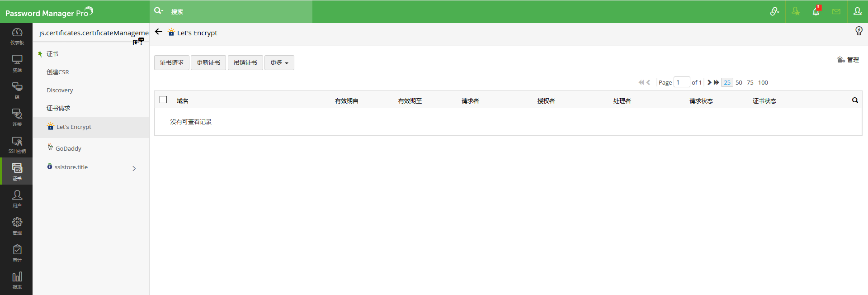Sort by 授权者 column header
The image size is (868, 295).
coord(546,101)
